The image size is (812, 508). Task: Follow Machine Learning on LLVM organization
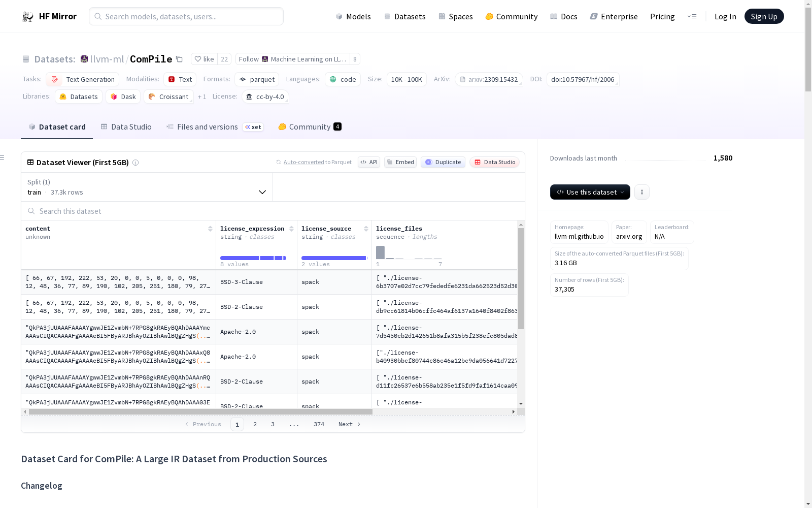pyautogui.click(x=293, y=59)
